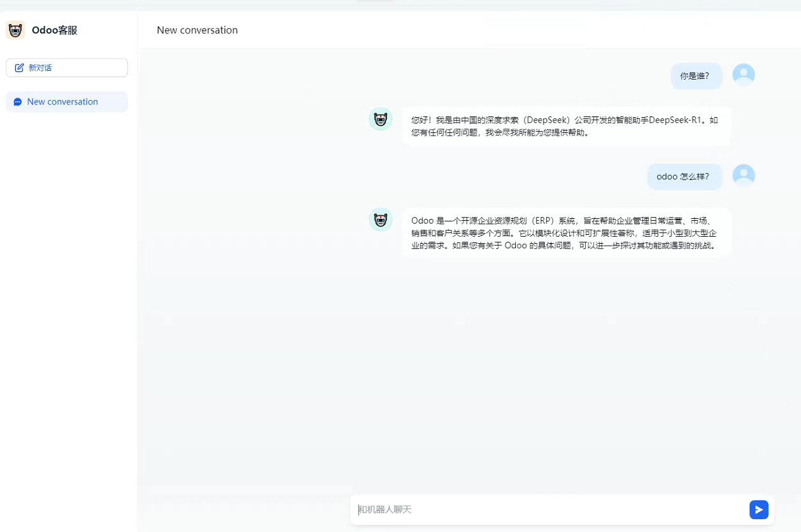The image size is (801, 532).
Task: Click bot avatar beside DeepSeek-R1 reply
Action: [381, 119]
